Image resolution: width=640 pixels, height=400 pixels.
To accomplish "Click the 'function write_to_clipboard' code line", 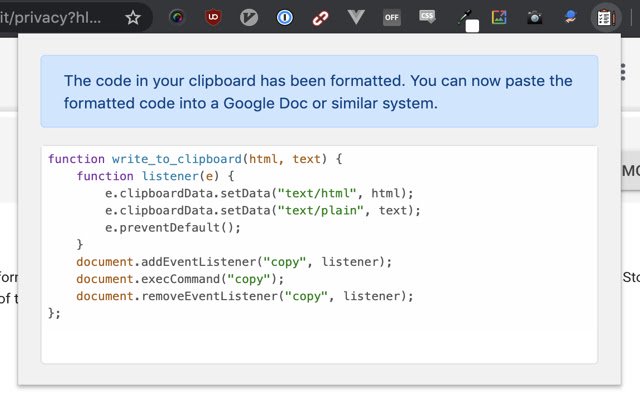I will coord(195,159).
